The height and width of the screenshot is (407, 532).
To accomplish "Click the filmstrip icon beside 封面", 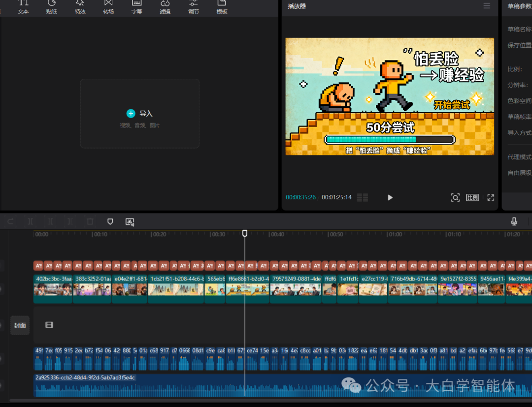I will tap(49, 325).
